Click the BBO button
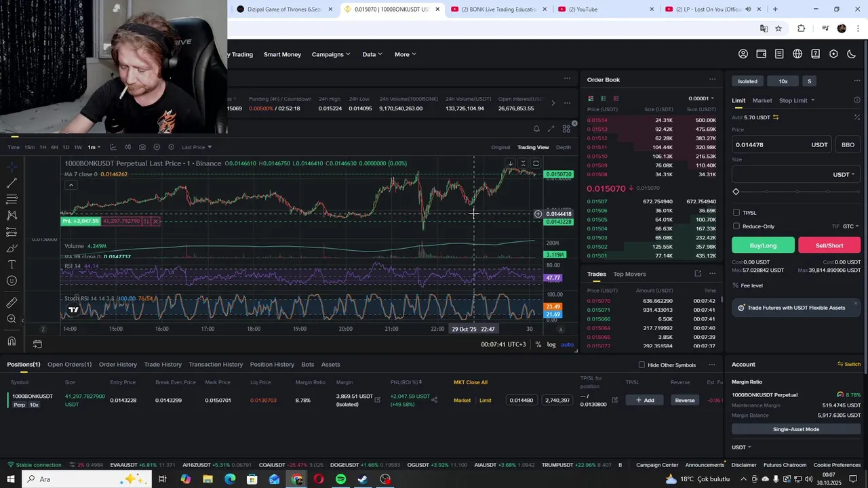 pyautogui.click(x=848, y=144)
